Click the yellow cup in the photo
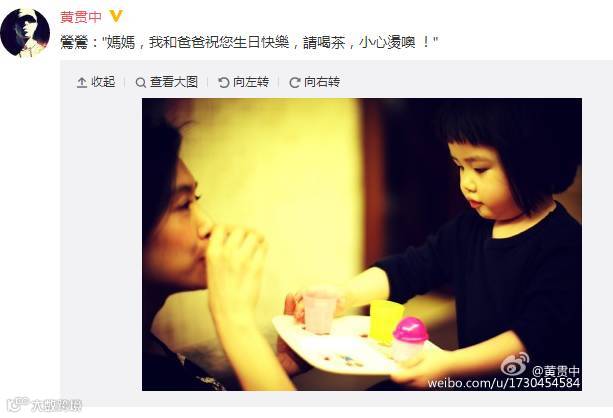Screen dimensions: 613x418 tap(386, 320)
